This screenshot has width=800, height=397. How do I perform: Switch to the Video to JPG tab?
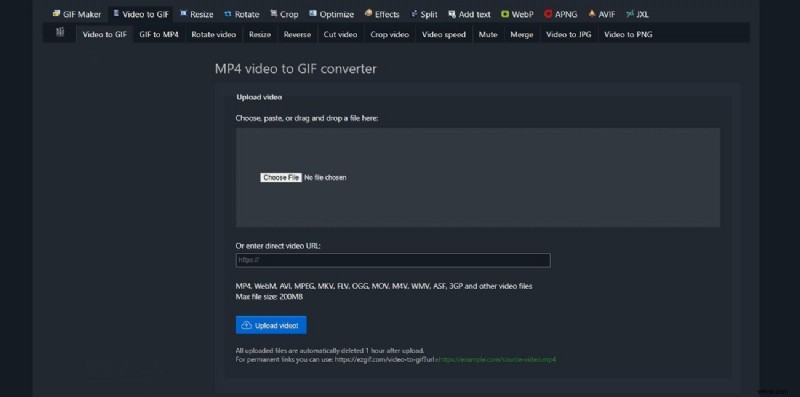click(569, 35)
